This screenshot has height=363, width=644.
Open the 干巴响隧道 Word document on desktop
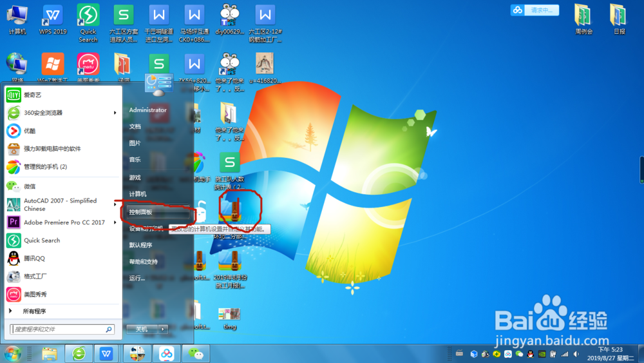coord(159,23)
